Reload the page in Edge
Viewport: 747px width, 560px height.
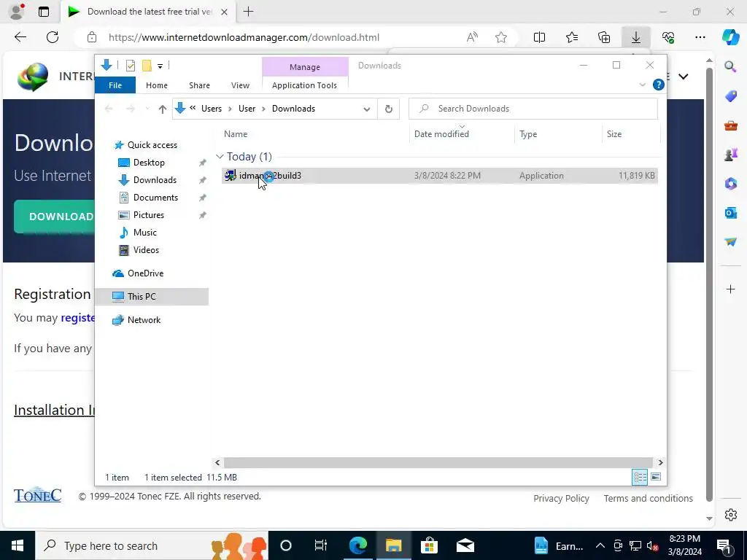click(53, 37)
